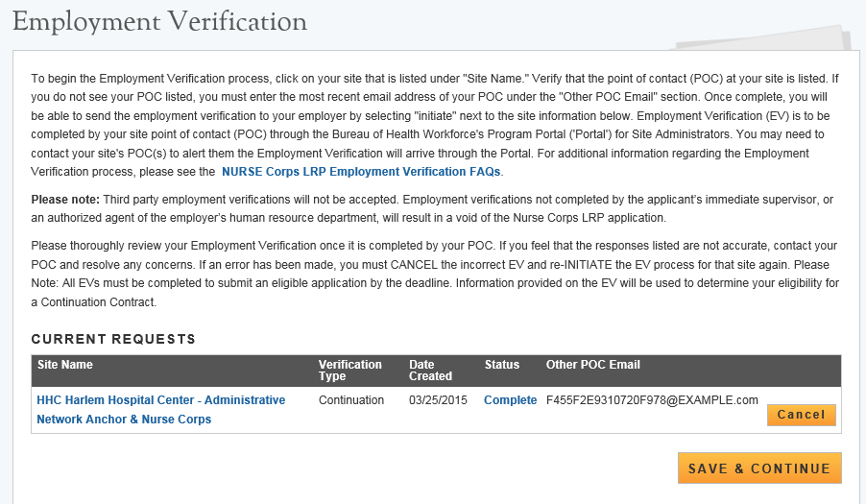Click the 03/25/2015 date created cell
Screen dimensions: 866x504
(438, 400)
